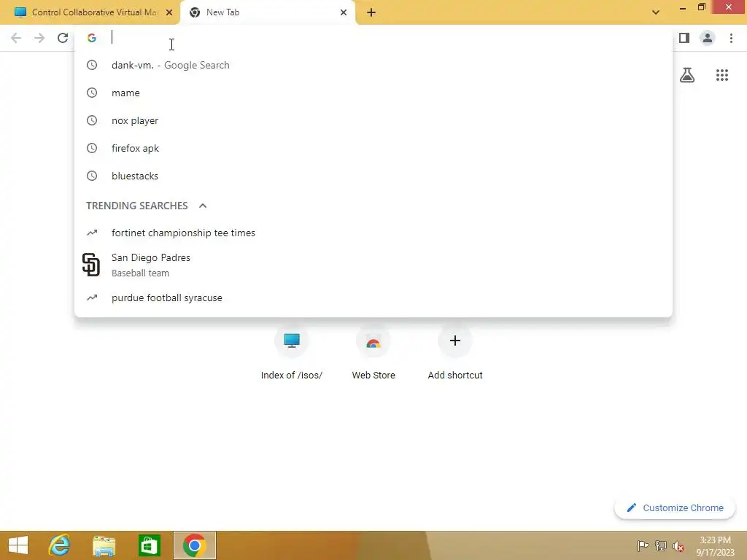Open the Index of /isos/ shortcut
Image resolution: width=747 pixels, height=560 pixels.
292,351
